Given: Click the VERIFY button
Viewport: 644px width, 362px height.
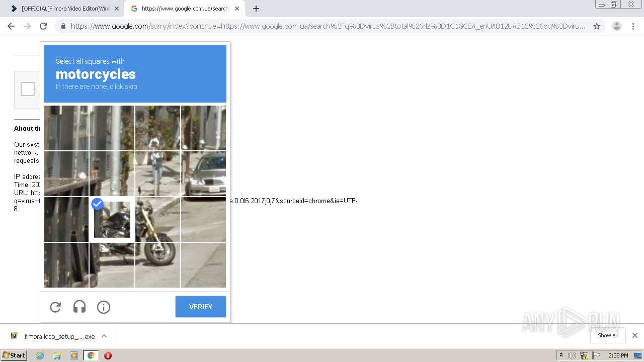Looking at the screenshot, I should click(200, 307).
